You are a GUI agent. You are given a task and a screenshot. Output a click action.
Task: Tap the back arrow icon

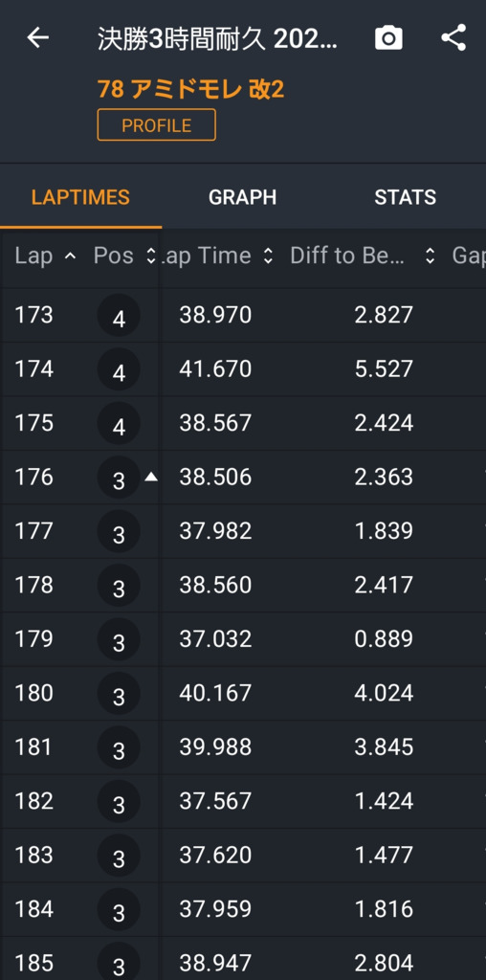click(37, 38)
